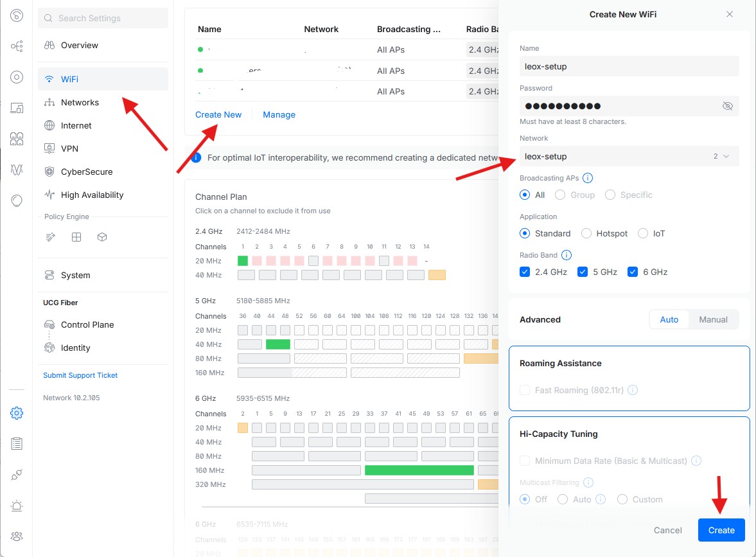The width and height of the screenshot is (756, 557).
Task: Open the grid icon under Policy Engine
Action: click(76, 236)
